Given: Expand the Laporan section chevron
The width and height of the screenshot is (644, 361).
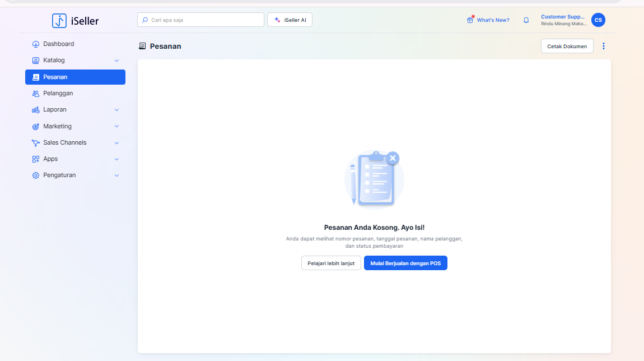Looking at the screenshot, I should tap(116, 110).
